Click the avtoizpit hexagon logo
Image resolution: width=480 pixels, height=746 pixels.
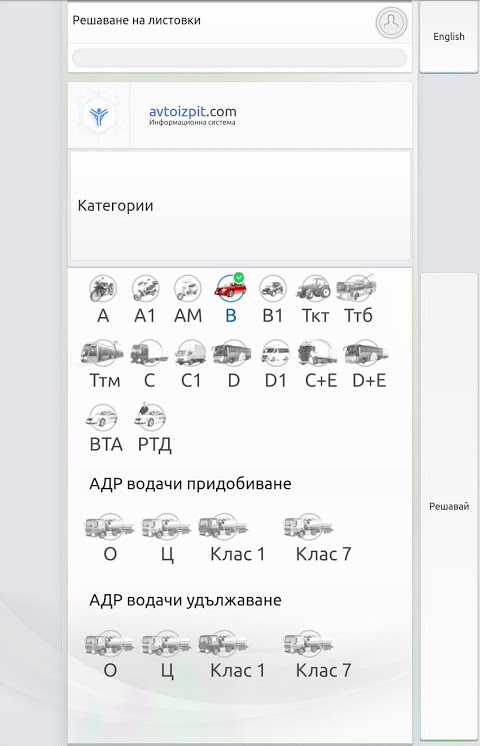98,115
